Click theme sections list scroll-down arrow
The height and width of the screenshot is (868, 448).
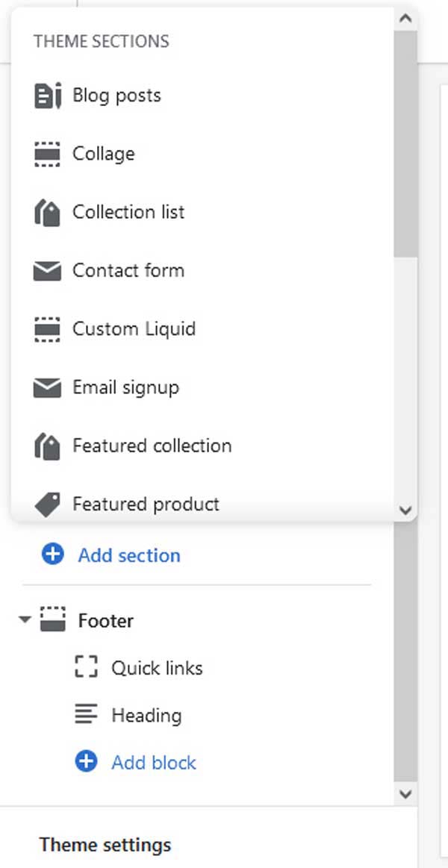point(405,509)
